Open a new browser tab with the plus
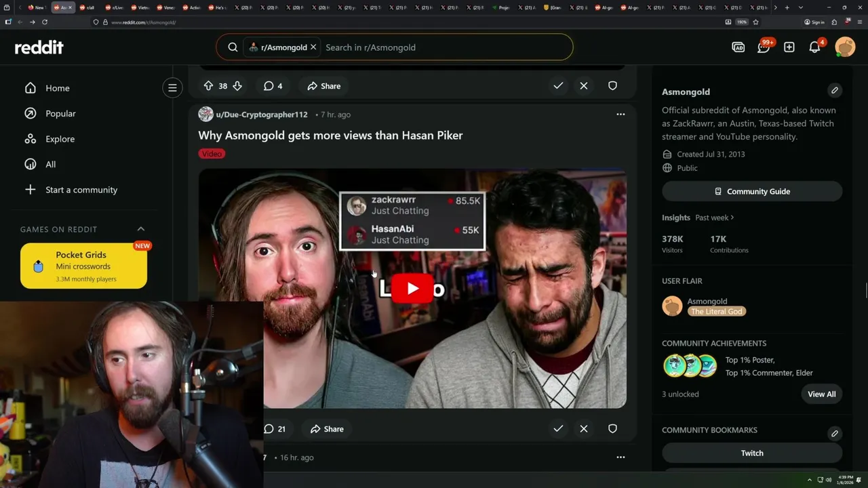Viewport: 868px width, 488px height. coord(787,7)
